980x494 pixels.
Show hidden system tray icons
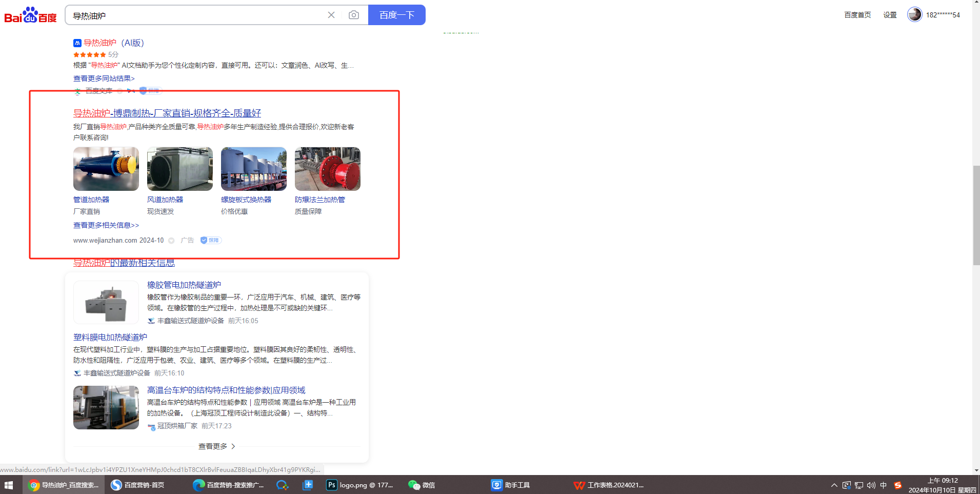[x=834, y=485]
